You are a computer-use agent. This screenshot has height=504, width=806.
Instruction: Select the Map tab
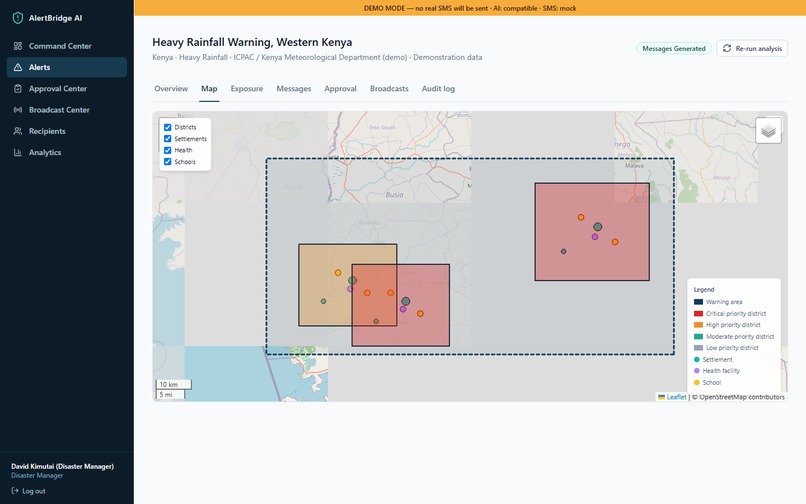click(x=209, y=88)
